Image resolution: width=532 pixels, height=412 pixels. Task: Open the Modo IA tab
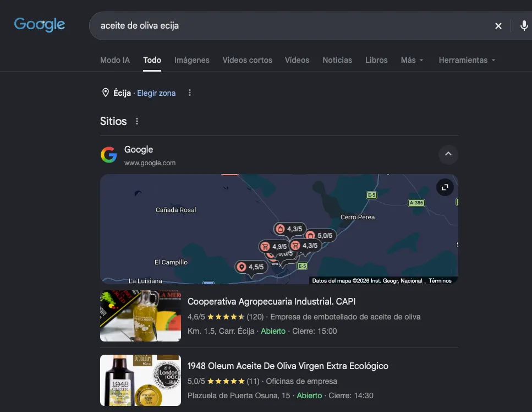(x=114, y=60)
